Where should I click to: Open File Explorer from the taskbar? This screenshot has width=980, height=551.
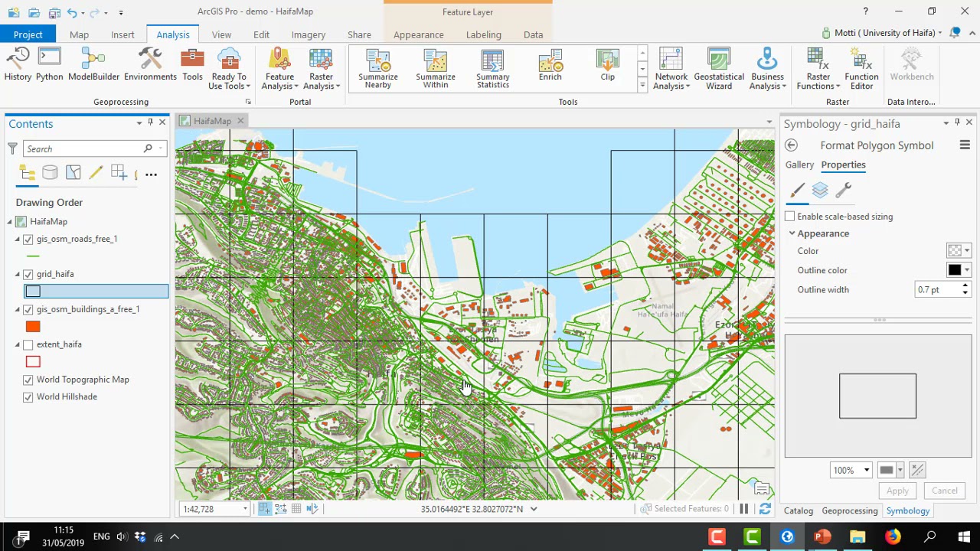(857, 536)
